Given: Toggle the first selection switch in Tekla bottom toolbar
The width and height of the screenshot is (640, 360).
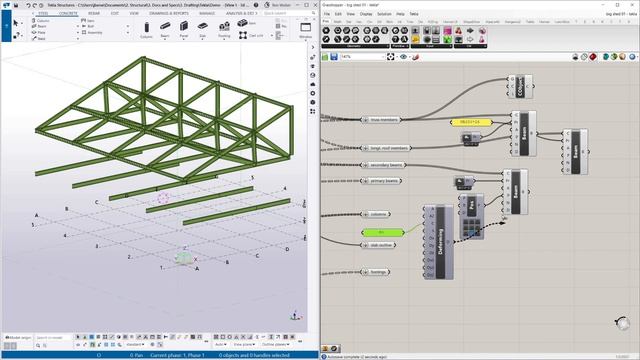Looking at the screenshot, I should (78, 337).
